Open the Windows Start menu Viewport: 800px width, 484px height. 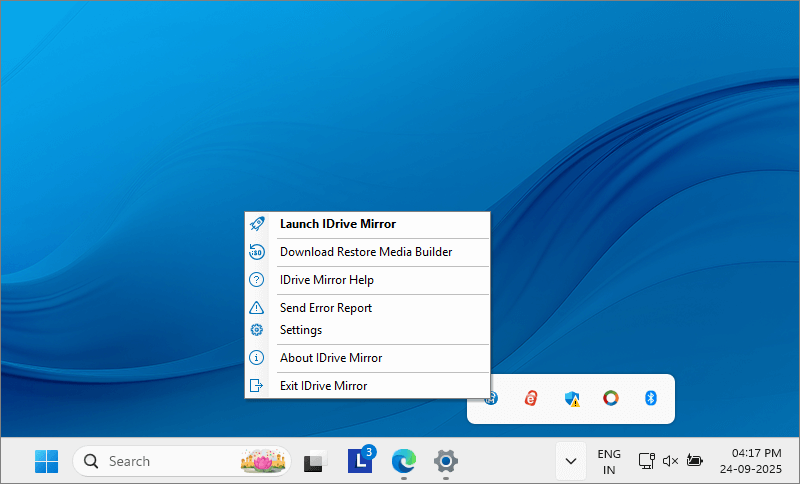click(x=46, y=461)
